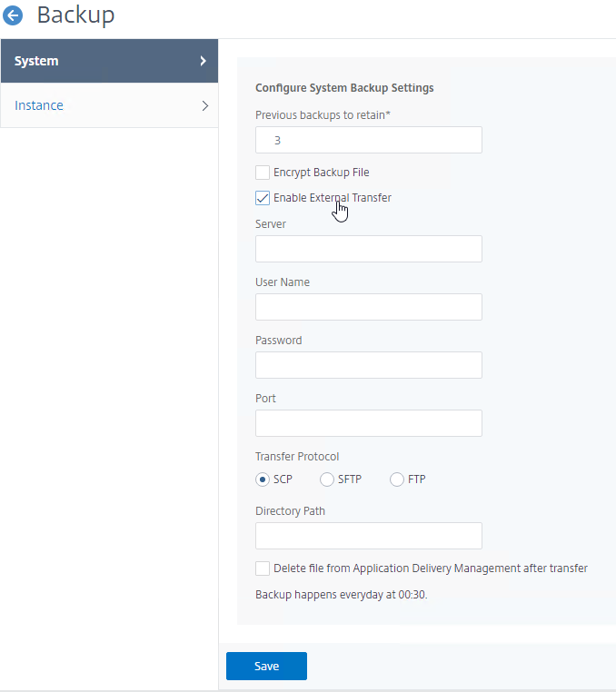Viewport: 616px width, 692px height.
Task: Enable Encrypt Backup File checkbox
Action: [x=263, y=173]
